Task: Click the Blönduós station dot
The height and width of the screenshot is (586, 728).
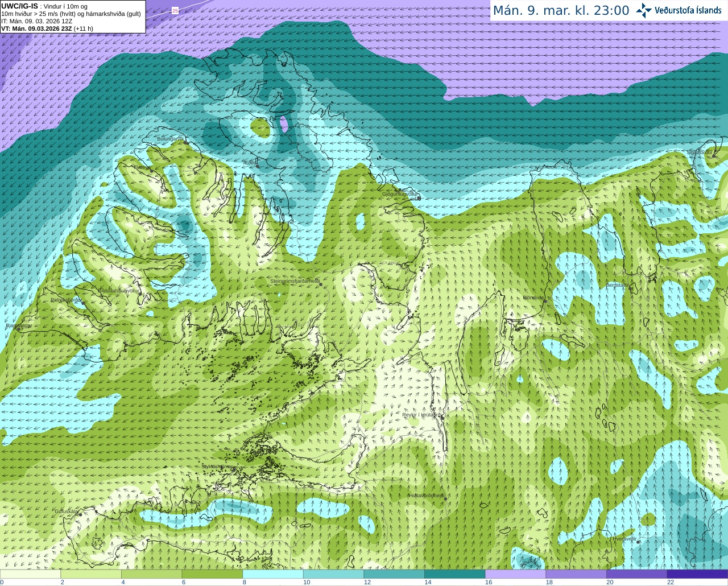Action: pos(545,301)
